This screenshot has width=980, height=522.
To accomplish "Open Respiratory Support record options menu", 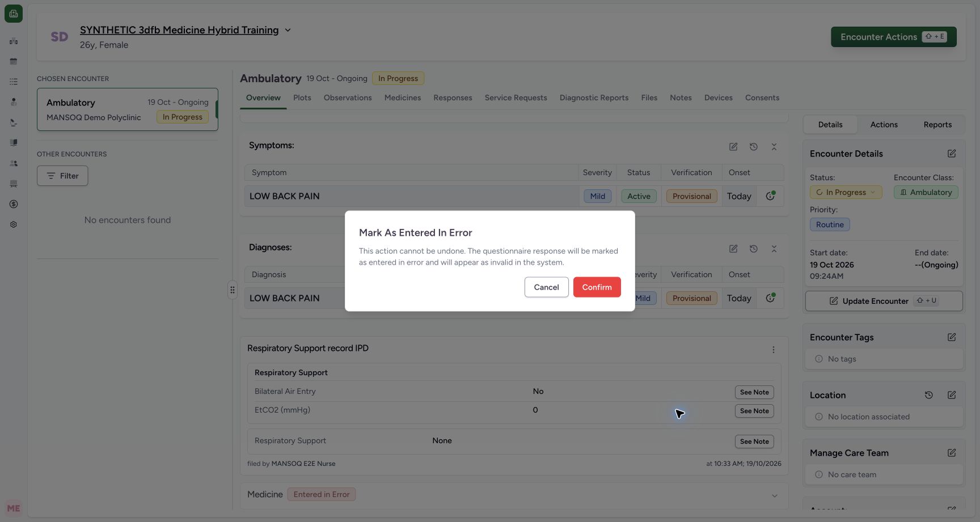I will [774, 350].
